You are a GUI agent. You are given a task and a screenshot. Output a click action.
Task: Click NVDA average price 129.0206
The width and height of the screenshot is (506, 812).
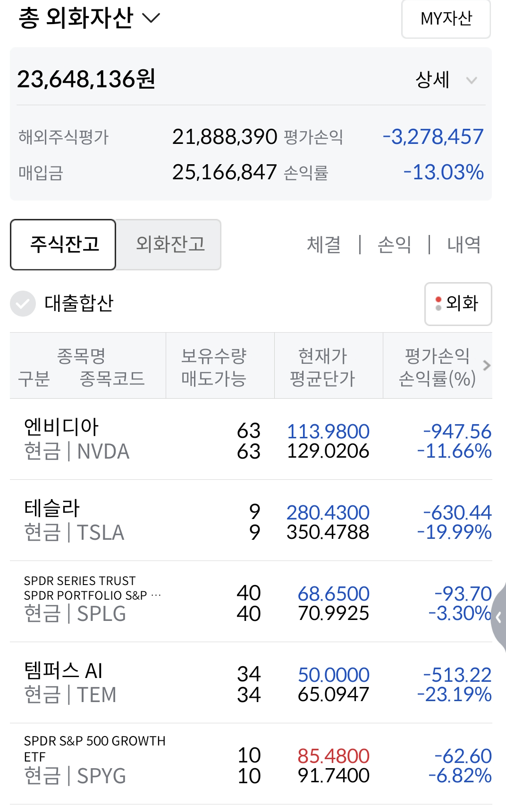click(x=328, y=451)
